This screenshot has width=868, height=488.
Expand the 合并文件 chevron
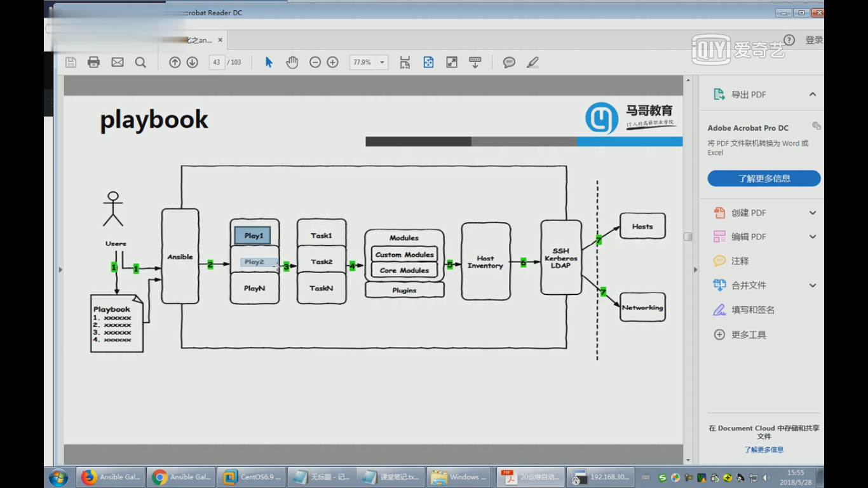tap(813, 285)
